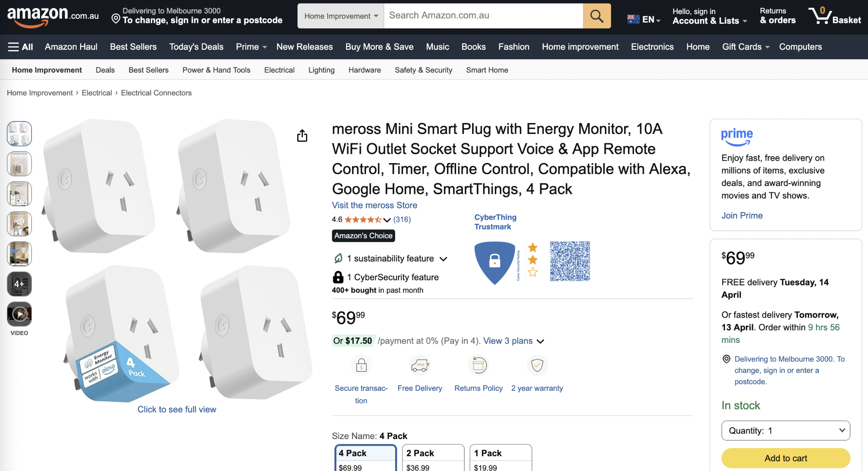Open the search category dropdown
Screen dimensions: 868x471
[340, 16]
